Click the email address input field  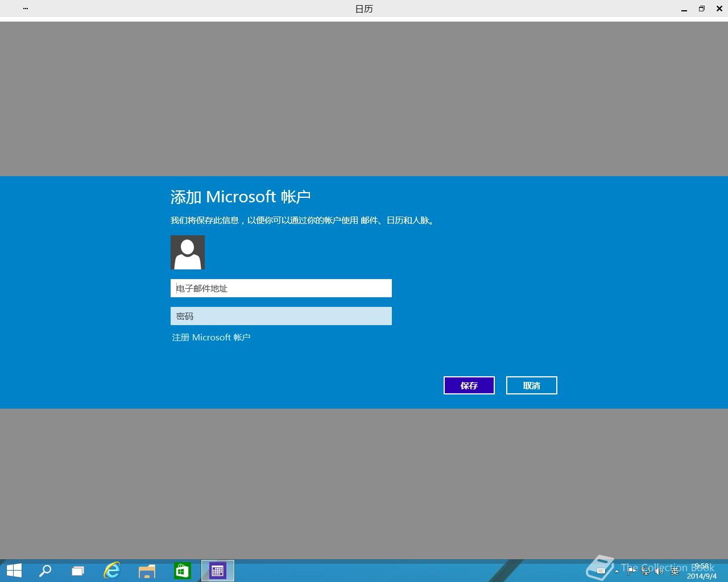pos(281,288)
